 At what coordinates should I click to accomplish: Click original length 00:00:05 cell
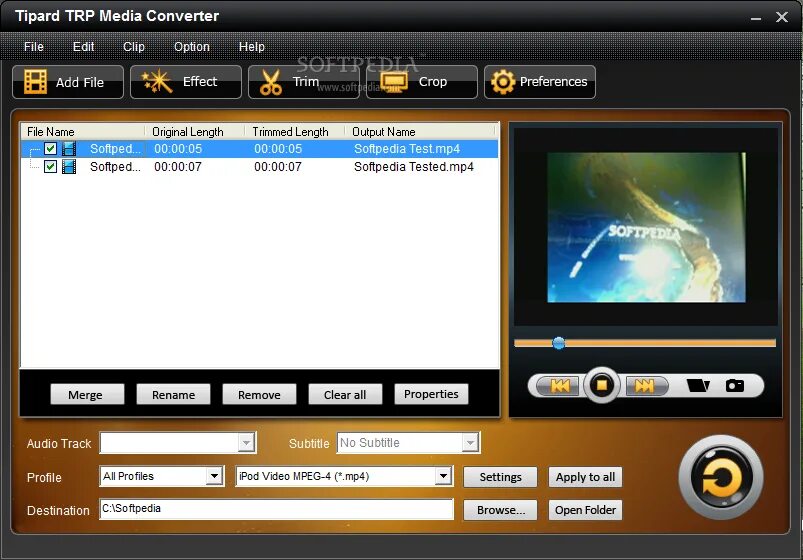pos(178,149)
